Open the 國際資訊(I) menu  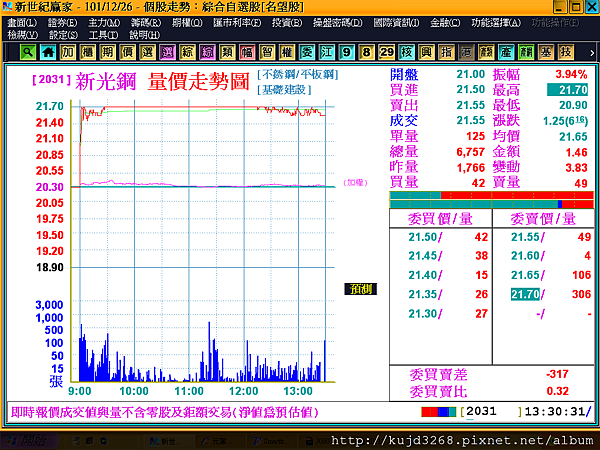click(396, 23)
